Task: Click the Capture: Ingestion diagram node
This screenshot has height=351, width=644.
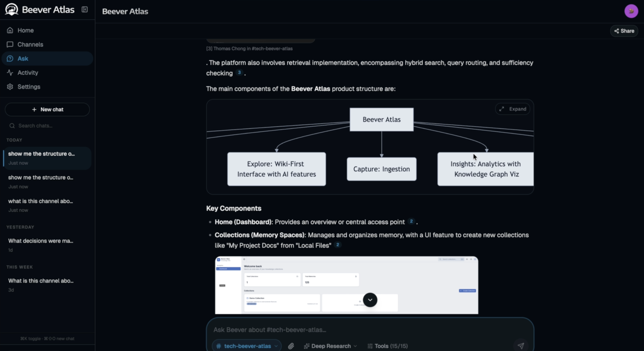Action: click(x=381, y=169)
